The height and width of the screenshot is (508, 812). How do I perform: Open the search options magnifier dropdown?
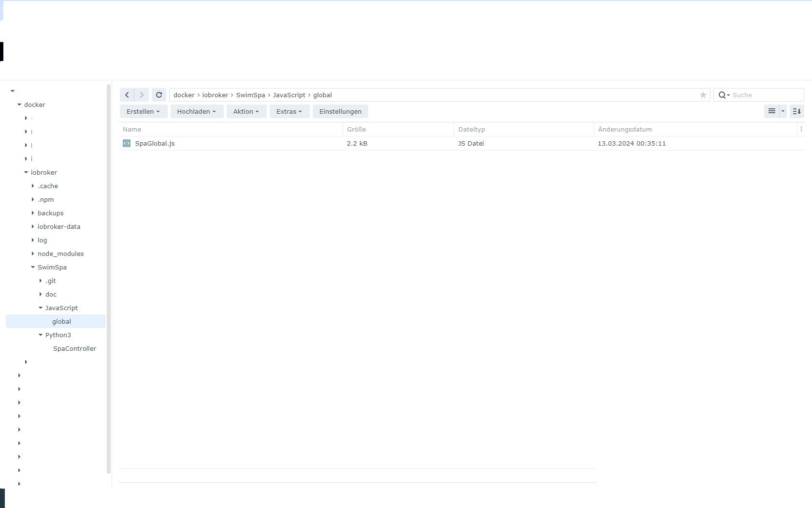click(x=724, y=95)
